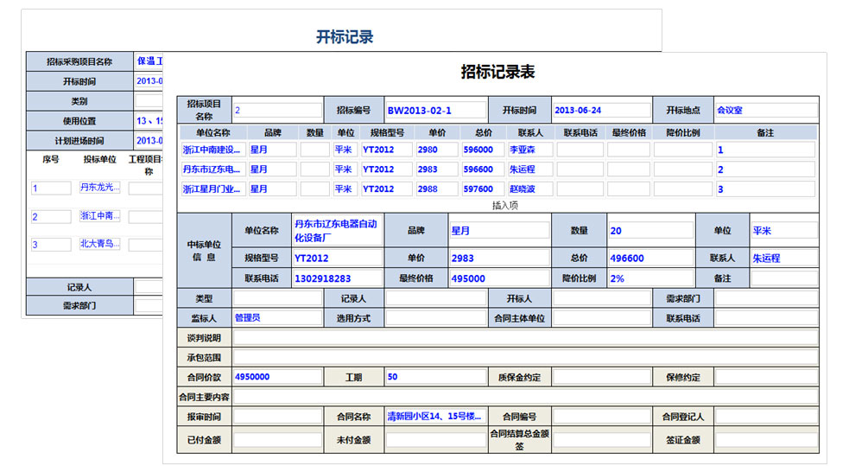Click the 承包范围 wide text field
Screen dimensions: 868x466
(525, 357)
